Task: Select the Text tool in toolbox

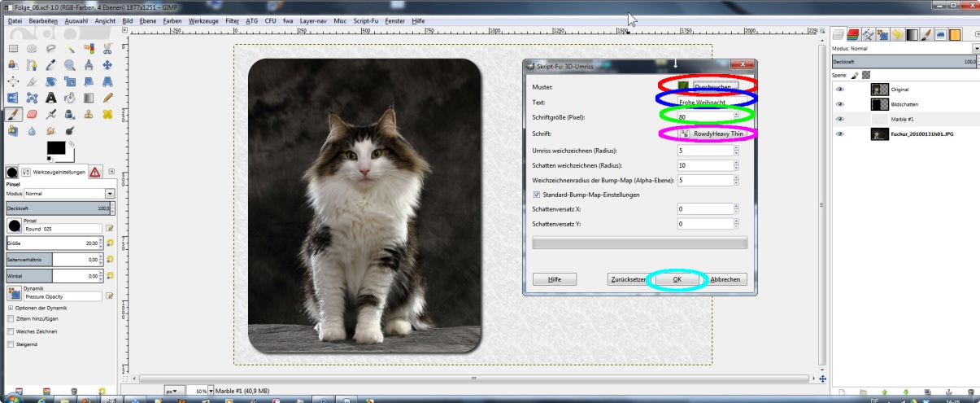Action: tap(51, 98)
